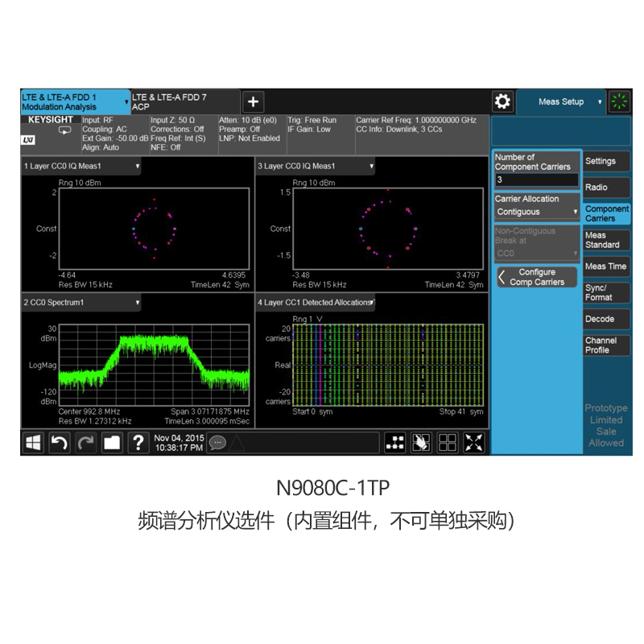The width and height of the screenshot is (644, 644).
Task: Open the disabled CC0 break-at dropdown
Action: (536, 254)
